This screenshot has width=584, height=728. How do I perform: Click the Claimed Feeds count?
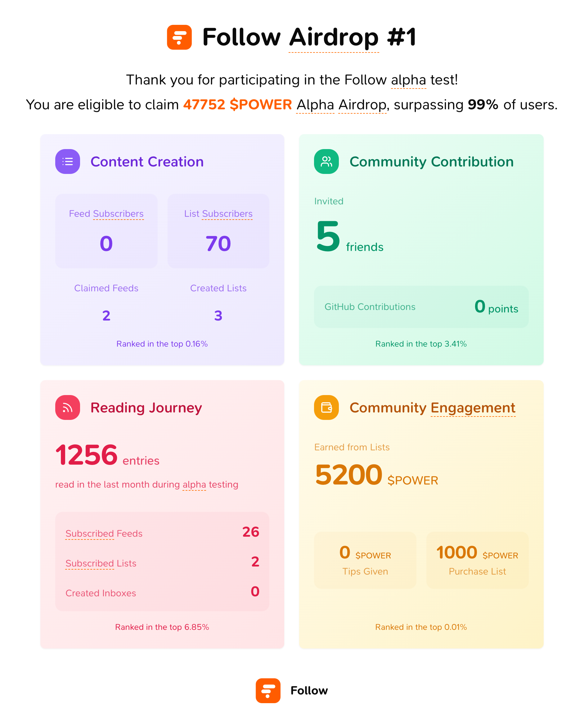[x=106, y=316]
